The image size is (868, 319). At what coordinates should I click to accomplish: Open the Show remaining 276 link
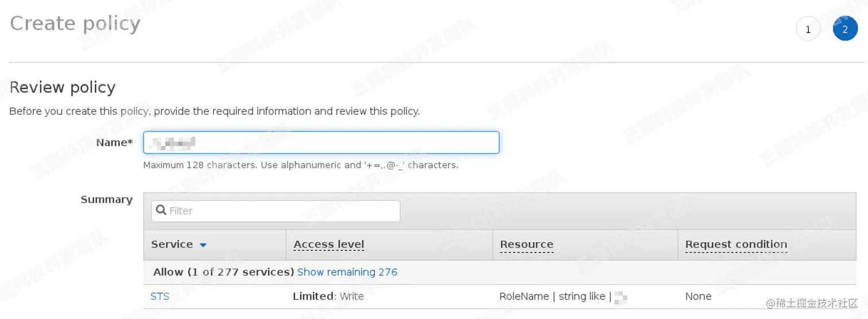coord(347,272)
